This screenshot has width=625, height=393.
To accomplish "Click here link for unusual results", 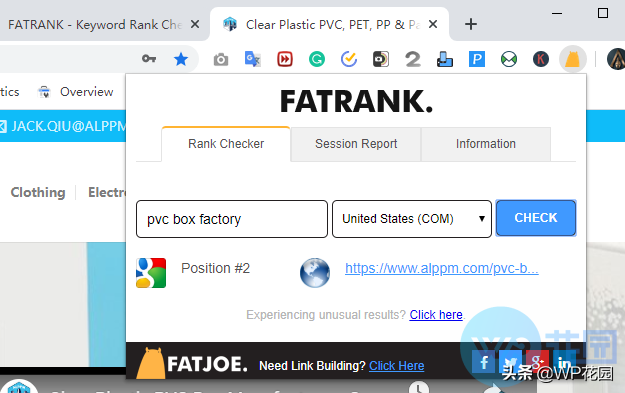I will (x=436, y=315).
